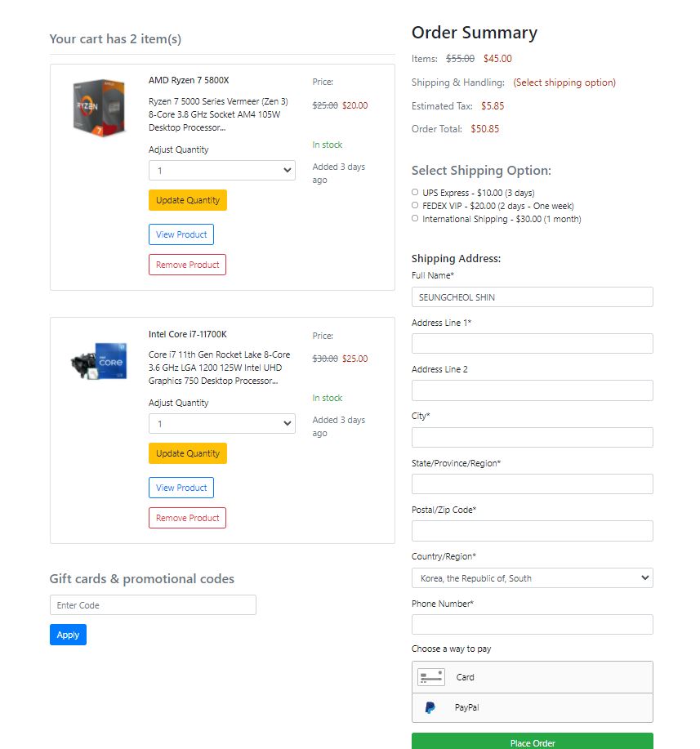Click the AMD Ryzen 7 5800X title
This screenshot has width=700, height=749.
(x=189, y=80)
